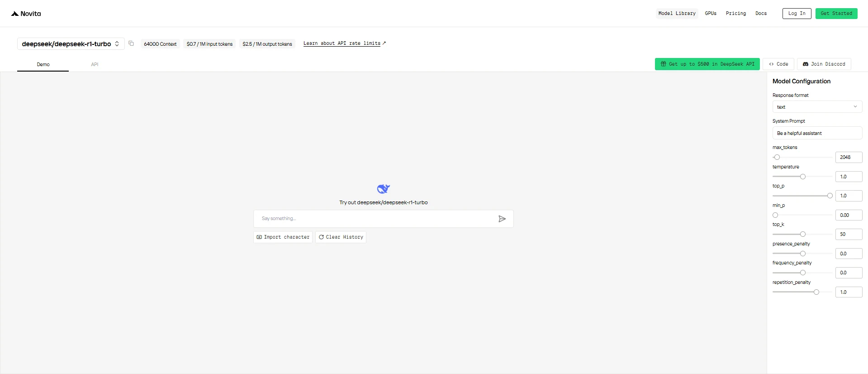
Task: Click the presence_penalty value field
Action: [849, 254]
